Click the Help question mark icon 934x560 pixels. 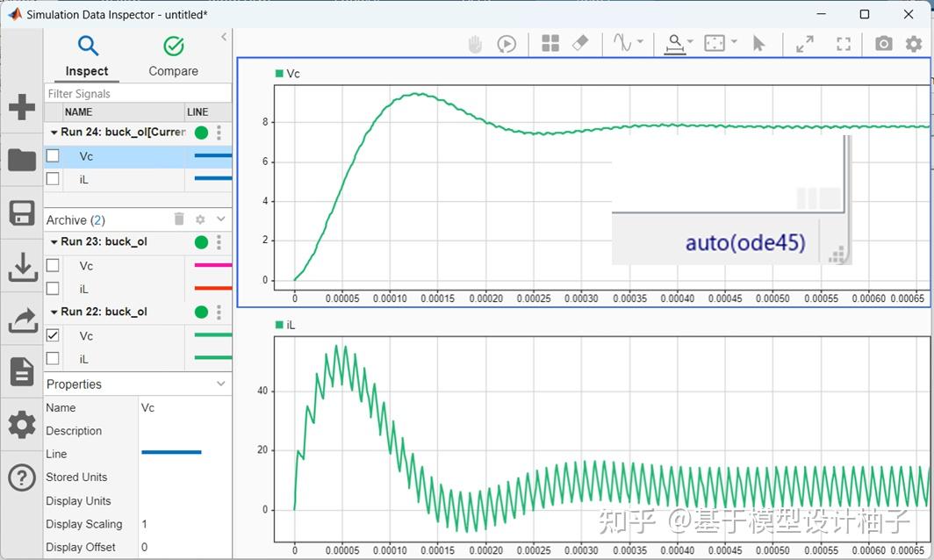pos(22,477)
